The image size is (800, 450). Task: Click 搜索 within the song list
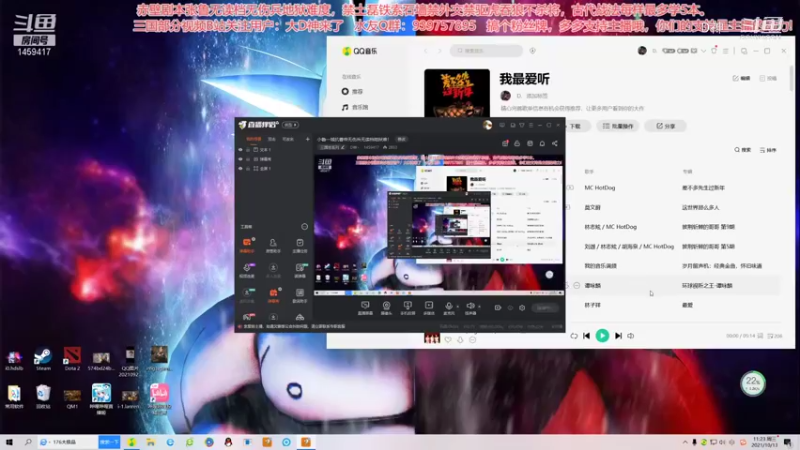click(742, 150)
